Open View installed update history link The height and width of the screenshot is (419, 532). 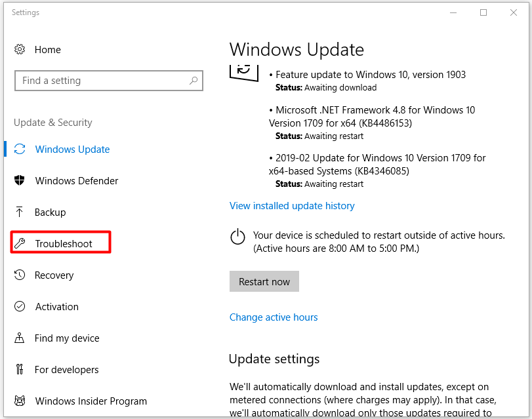point(292,206)
